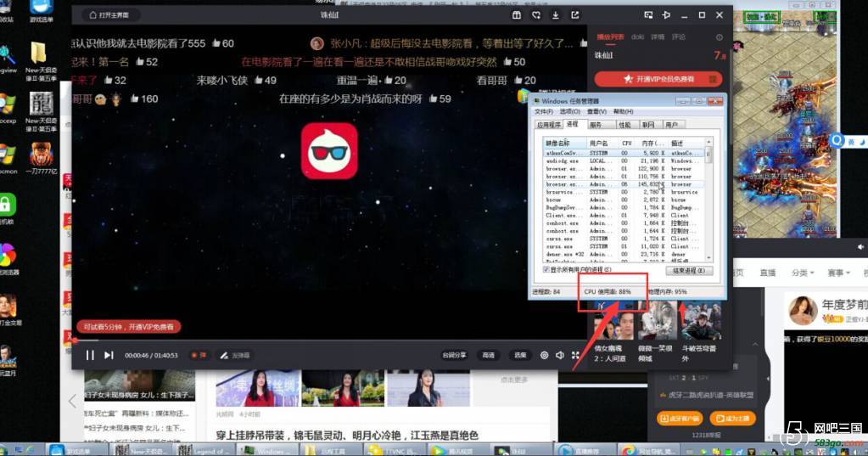The image size is (868, 456).
Task: Select the dwner.exe *32 process row
Action: click(624, 254)
